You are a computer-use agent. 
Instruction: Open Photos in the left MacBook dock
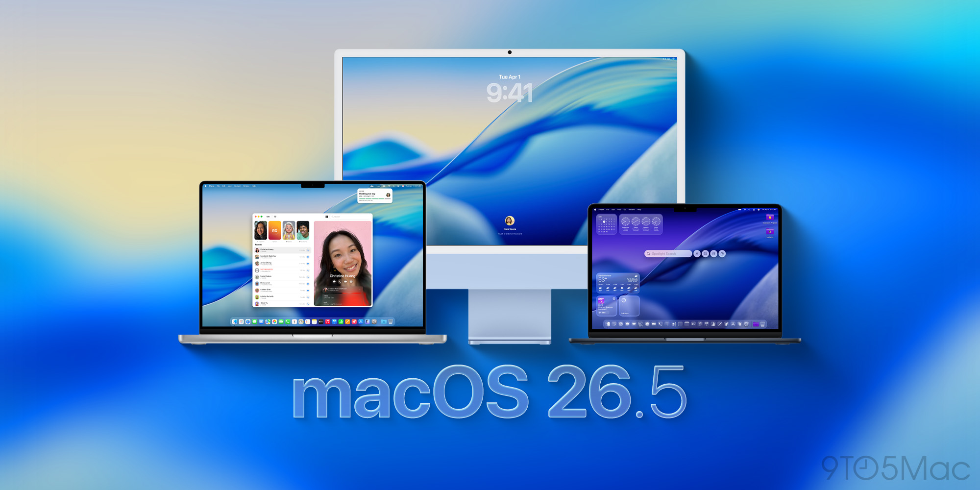click(274, 322)
